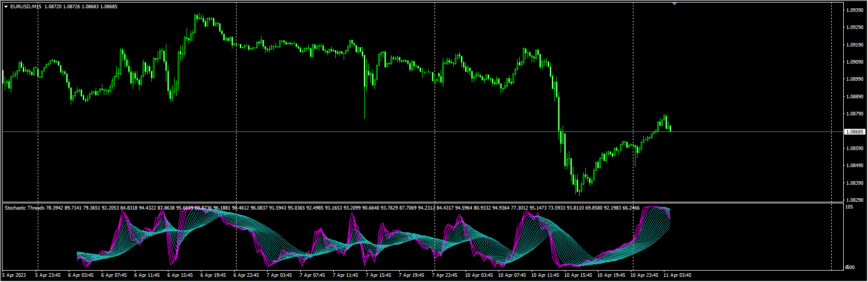Image resolution: width=868 pixels, height=282 pixels.
Task: Click the 6 Apr 19:45 time label
Action: [213, 275]
